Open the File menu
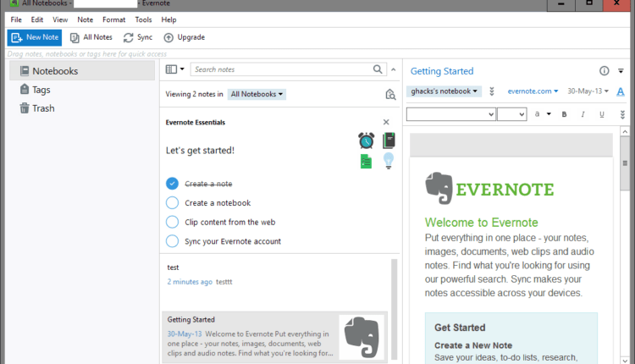Image resolution: width=635 pixels, height=364 pixels. point(16,19)
